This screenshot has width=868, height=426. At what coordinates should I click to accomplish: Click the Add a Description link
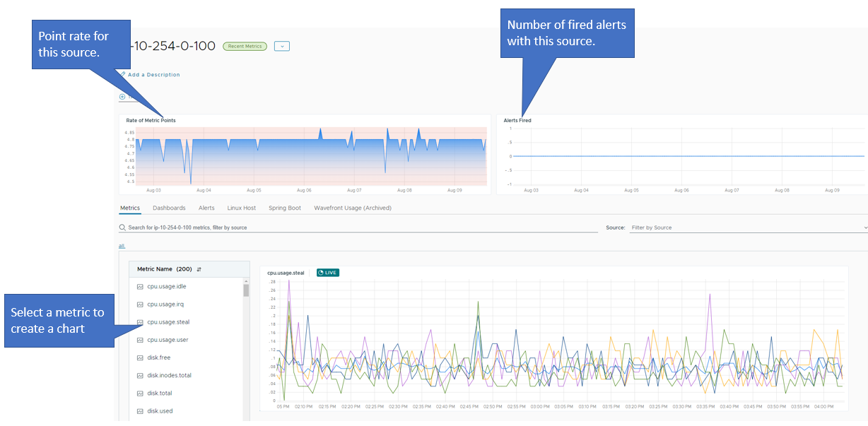(x=153, y=74)
